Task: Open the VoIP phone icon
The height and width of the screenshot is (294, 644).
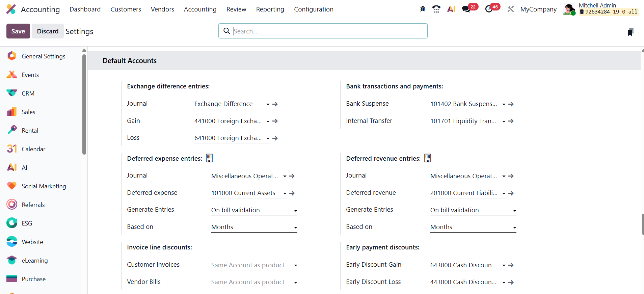Action: (436, 9)
